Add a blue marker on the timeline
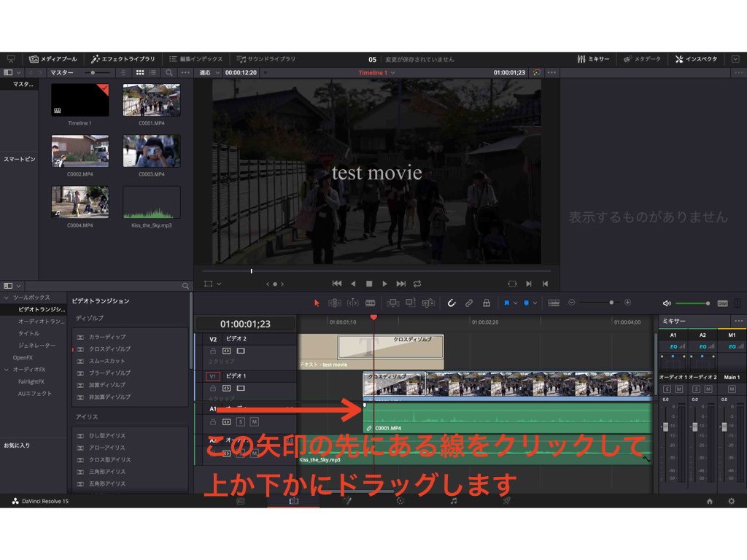This screenshot has height=560, width=747. [526, 303]
